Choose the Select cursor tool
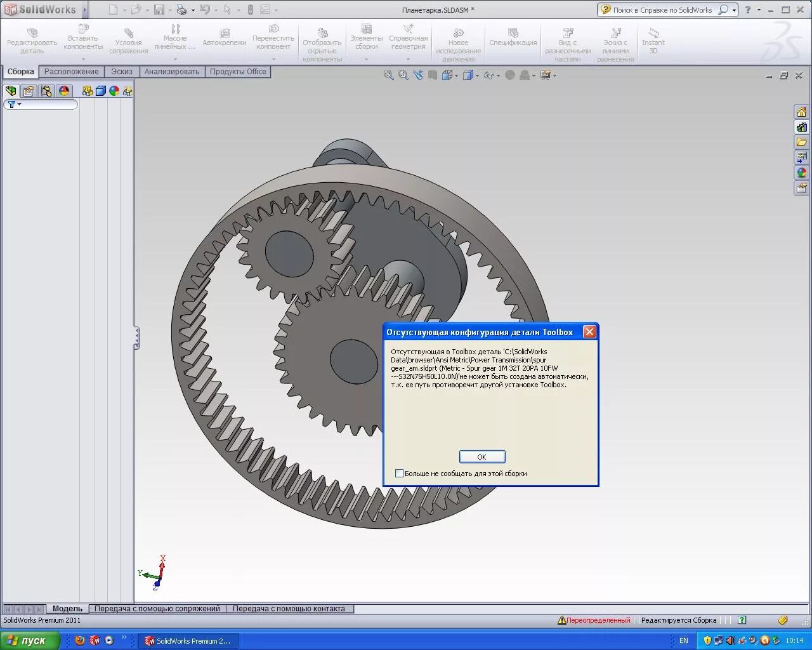 point(227,10)
